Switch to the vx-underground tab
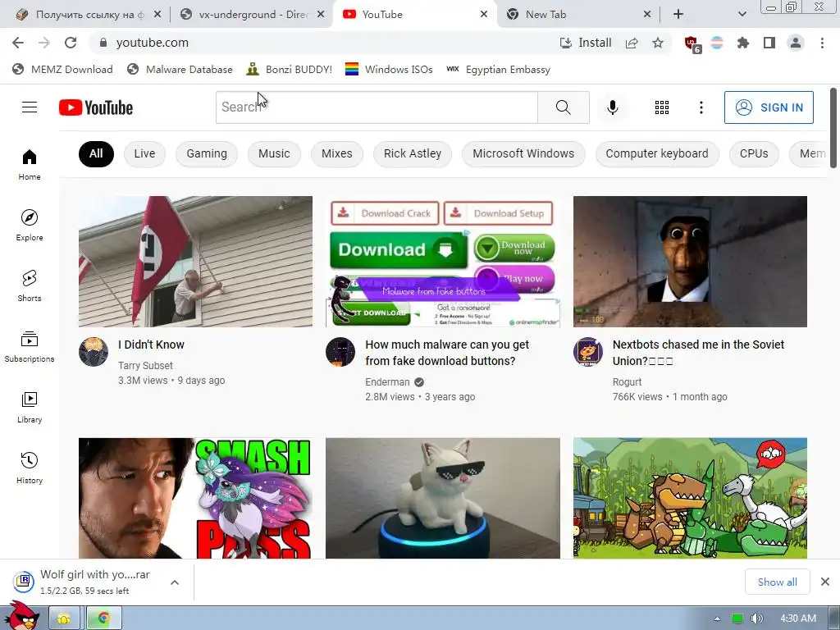 coord(251,15)
